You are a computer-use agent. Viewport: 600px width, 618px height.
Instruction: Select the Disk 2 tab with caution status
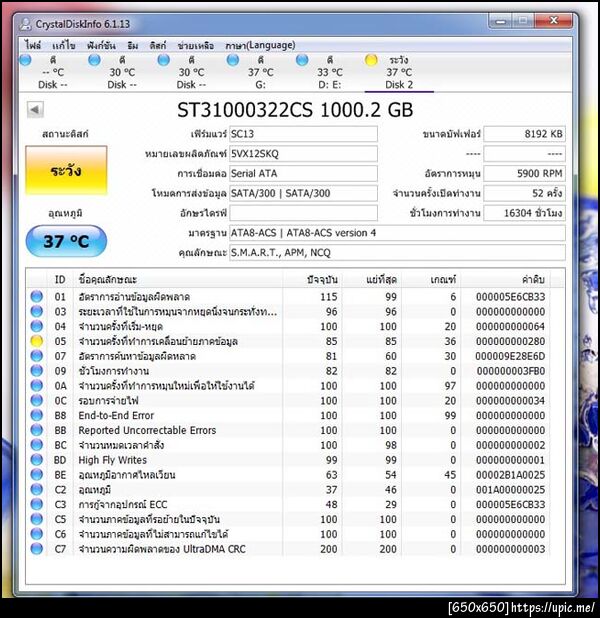coord(399,72)
